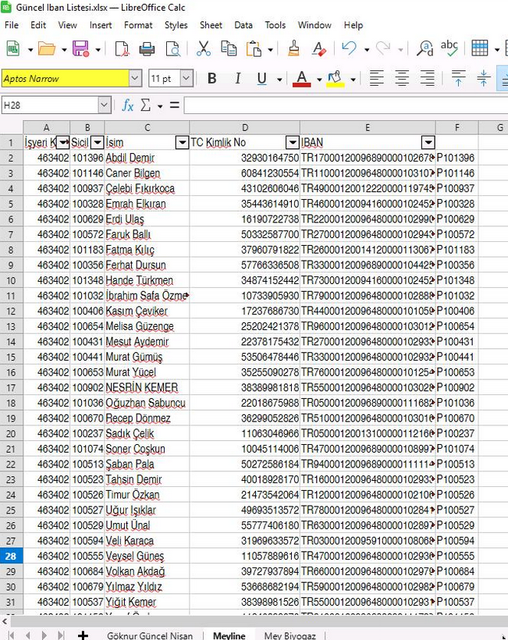The width and height of the screenshot is (508, 640).
Task: Toggle Underline formatting
Action: click(x=262, y=78)
